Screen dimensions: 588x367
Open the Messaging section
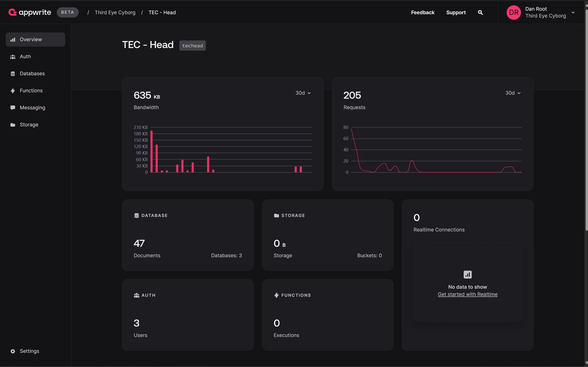point(35,107)
